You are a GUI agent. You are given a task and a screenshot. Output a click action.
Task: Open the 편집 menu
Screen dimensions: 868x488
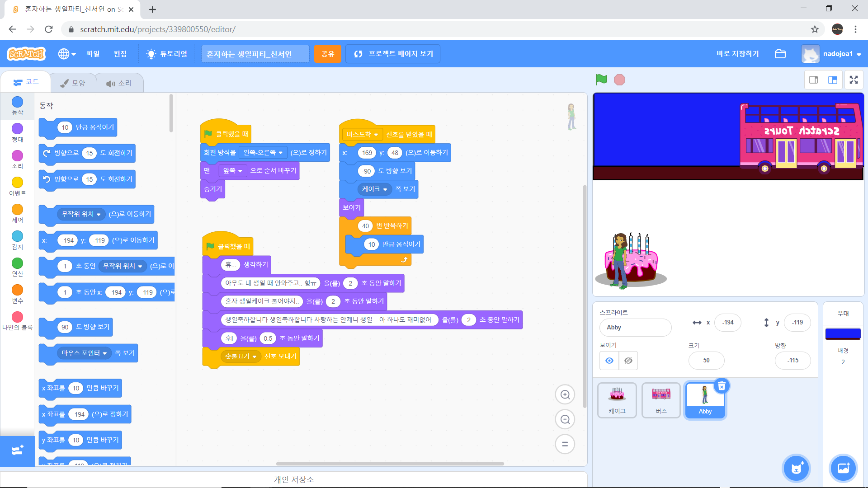tap(120, 54)
